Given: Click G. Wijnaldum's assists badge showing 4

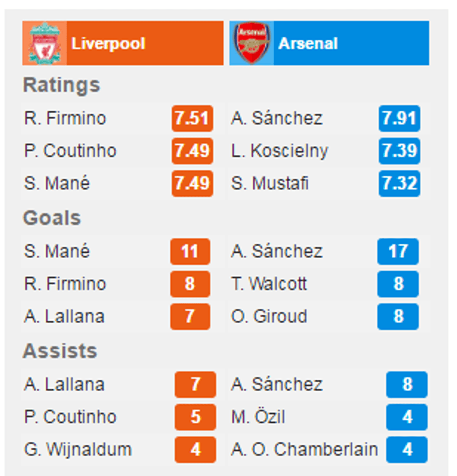Looking at the screenshot, I should [195, 450].
